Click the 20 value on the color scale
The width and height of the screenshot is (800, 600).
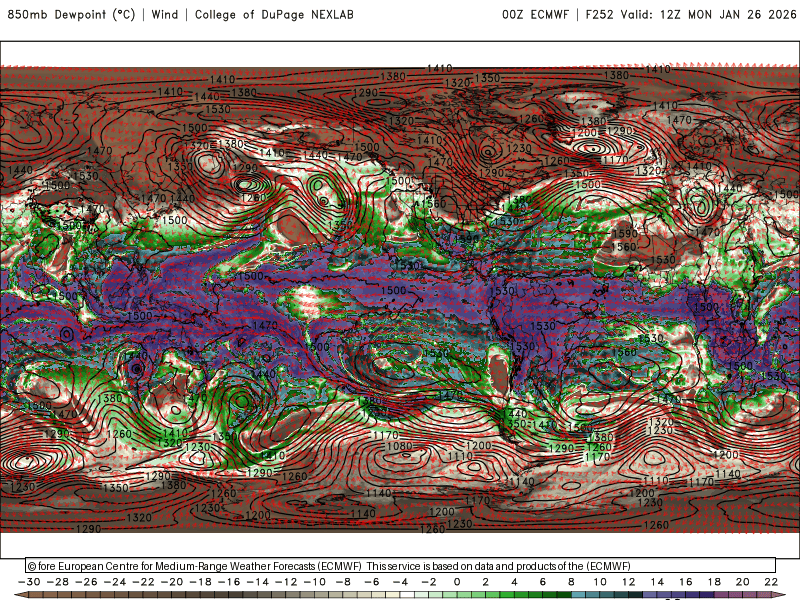click(x=743, y=582)
